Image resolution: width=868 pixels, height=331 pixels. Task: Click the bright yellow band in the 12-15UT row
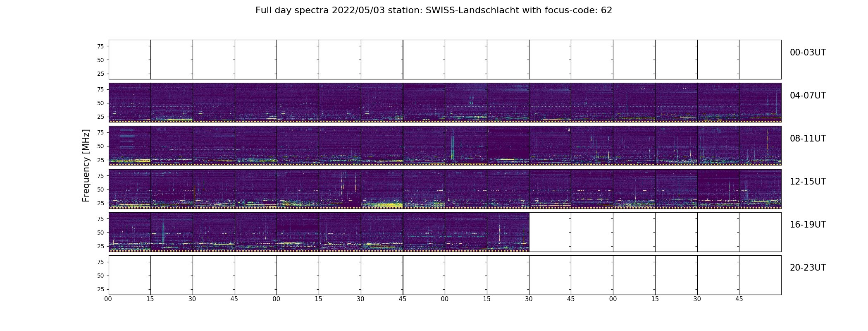(x=382, y=204)
